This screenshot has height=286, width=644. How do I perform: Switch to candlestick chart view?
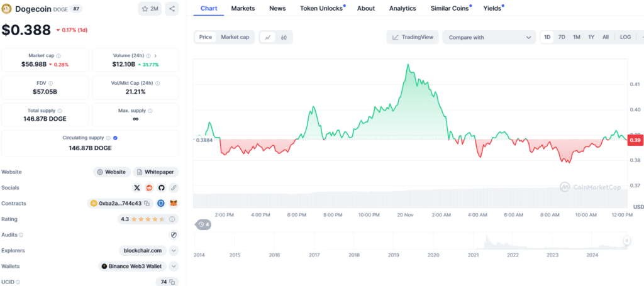[284, 37]
